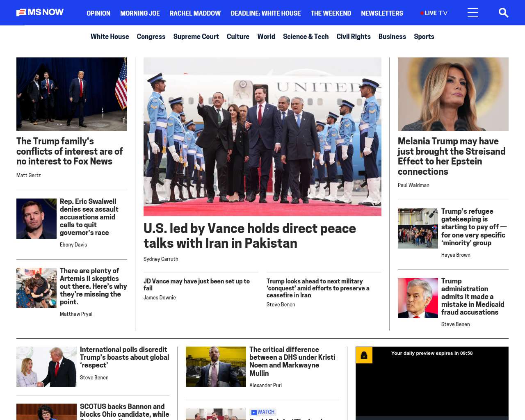This screenshot has height=420, width=525.
Task: View author Ebony Davis
Action: tap(73, 244)
